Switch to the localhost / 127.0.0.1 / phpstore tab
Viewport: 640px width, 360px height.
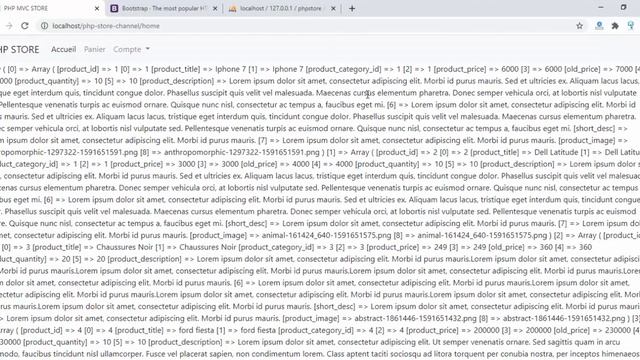pyautogui.click(x=282, y=8)
